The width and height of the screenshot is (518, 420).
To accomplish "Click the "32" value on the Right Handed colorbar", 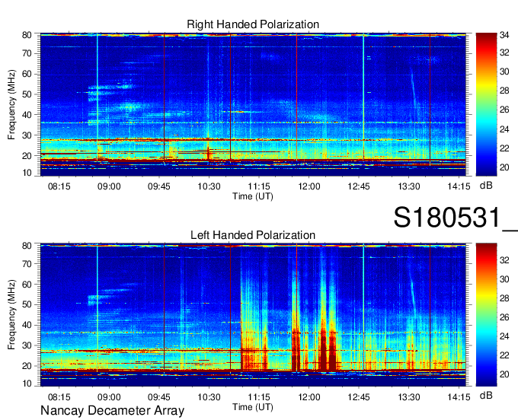I will 504,52.
